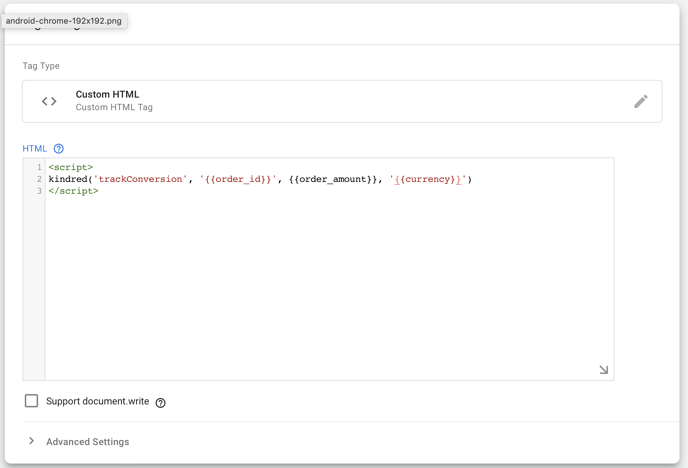This screenshot has height=468, width=688.
Task: Click the {{order_amount}} variable in code
Action: [333, 180]
